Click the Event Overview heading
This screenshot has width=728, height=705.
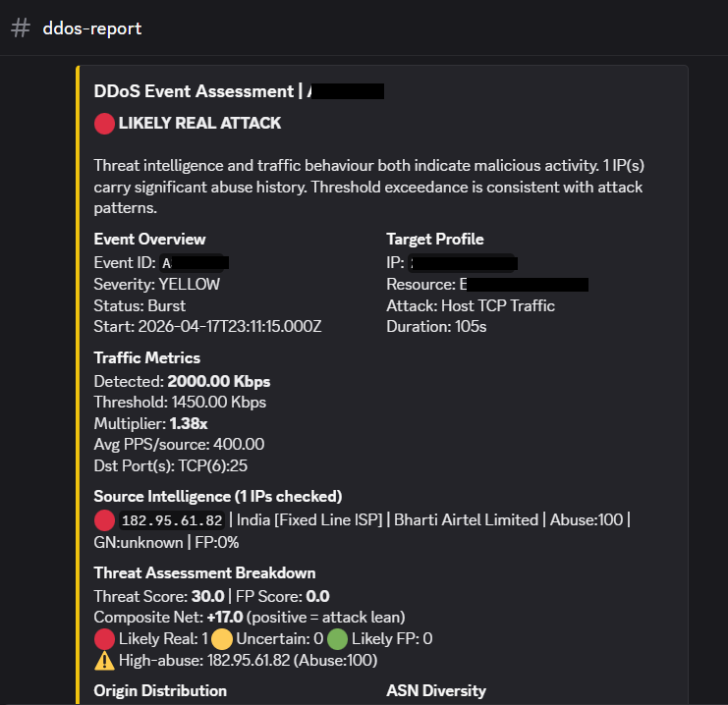[x=149, y=240]
